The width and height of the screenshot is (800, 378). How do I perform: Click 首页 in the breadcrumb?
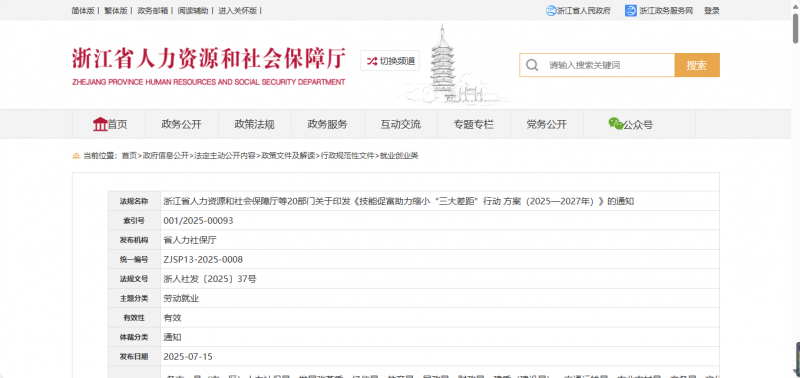129,156
